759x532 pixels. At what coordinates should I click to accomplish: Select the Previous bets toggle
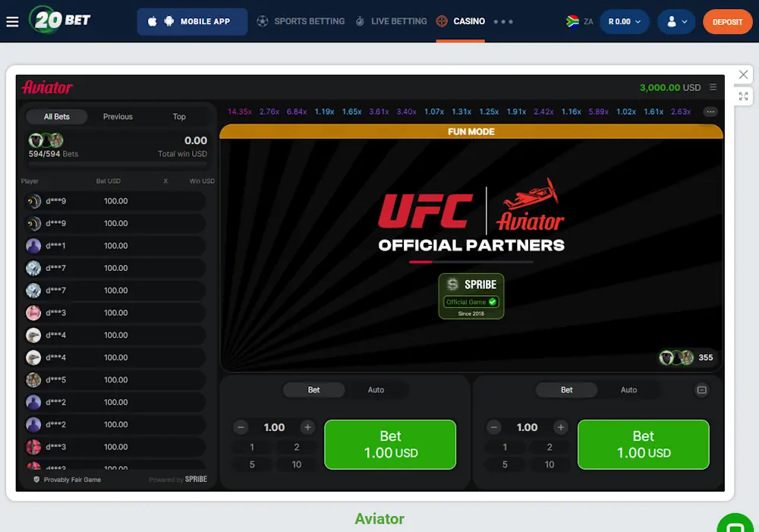118,117
